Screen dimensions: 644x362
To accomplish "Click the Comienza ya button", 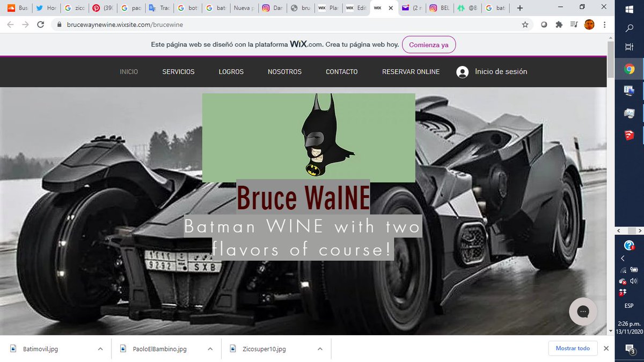I will tap(429, 45).
